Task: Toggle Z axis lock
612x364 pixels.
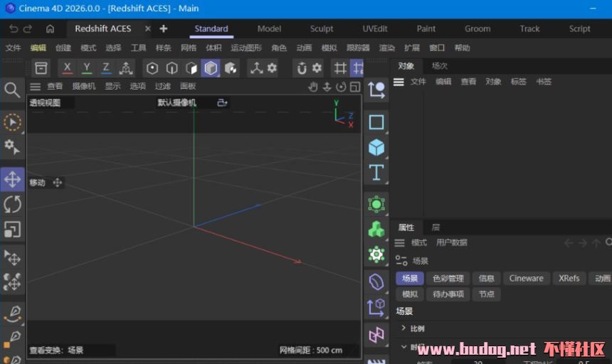Action: coord(106,68)
